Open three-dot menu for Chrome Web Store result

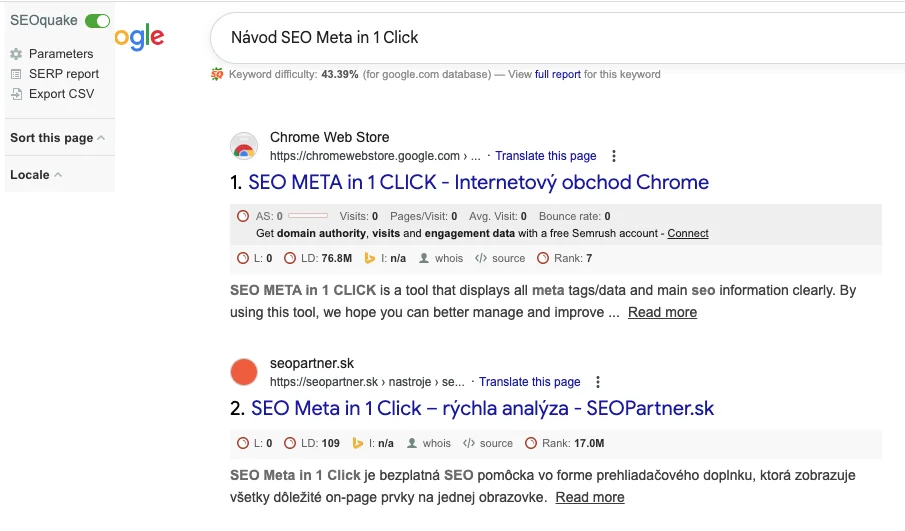click(x=614, y=156)
